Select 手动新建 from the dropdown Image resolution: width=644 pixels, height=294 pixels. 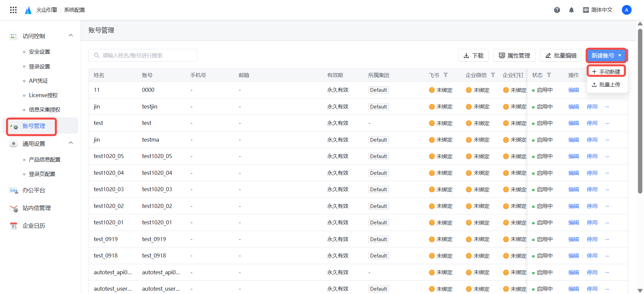[606, 72]
